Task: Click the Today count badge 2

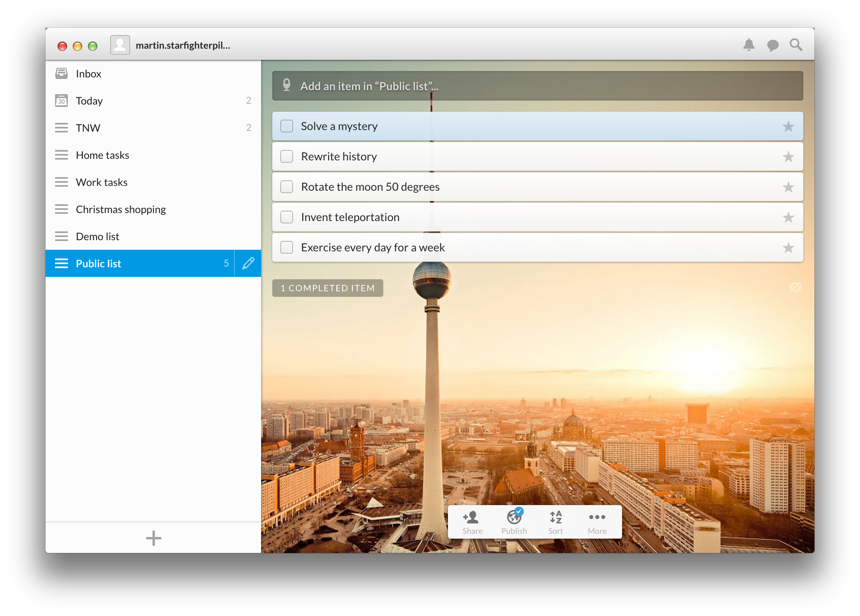Action: tap(248, 101)
